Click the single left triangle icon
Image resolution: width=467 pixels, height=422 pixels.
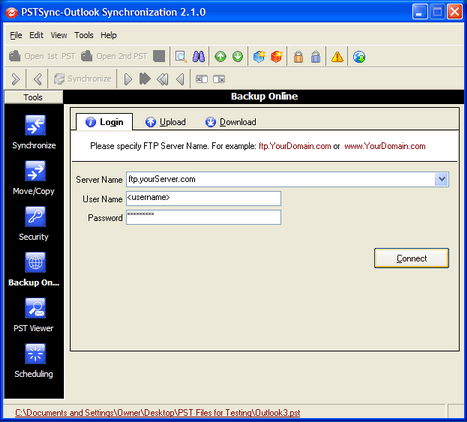(x=180, y=79)
